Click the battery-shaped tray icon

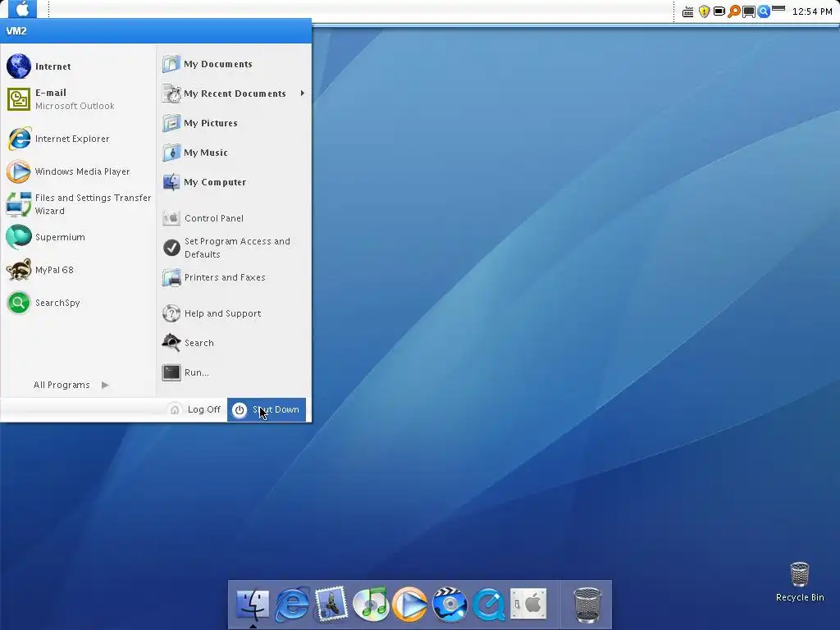point(719,11)
